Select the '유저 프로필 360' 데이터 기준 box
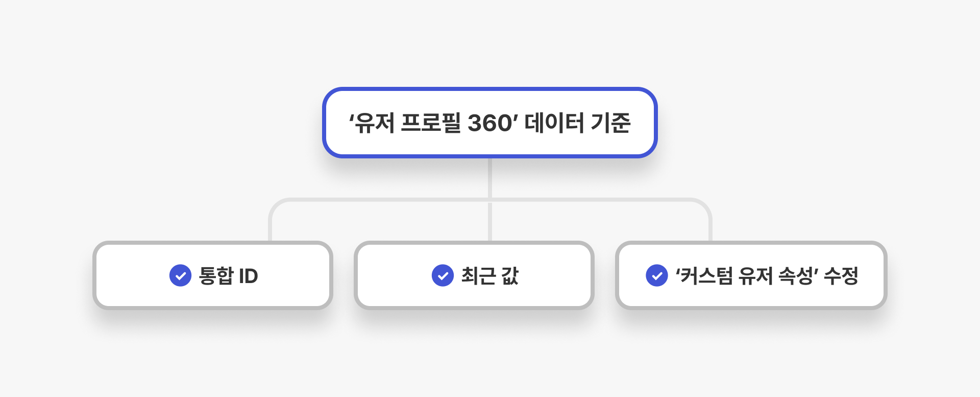Image resolution: width=980 pixels, height=397 pixels. tap(490, 123)
